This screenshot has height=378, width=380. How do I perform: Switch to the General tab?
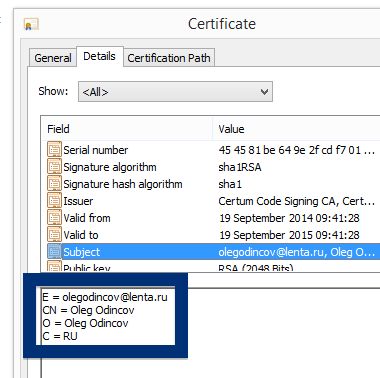tap(53, 58)
